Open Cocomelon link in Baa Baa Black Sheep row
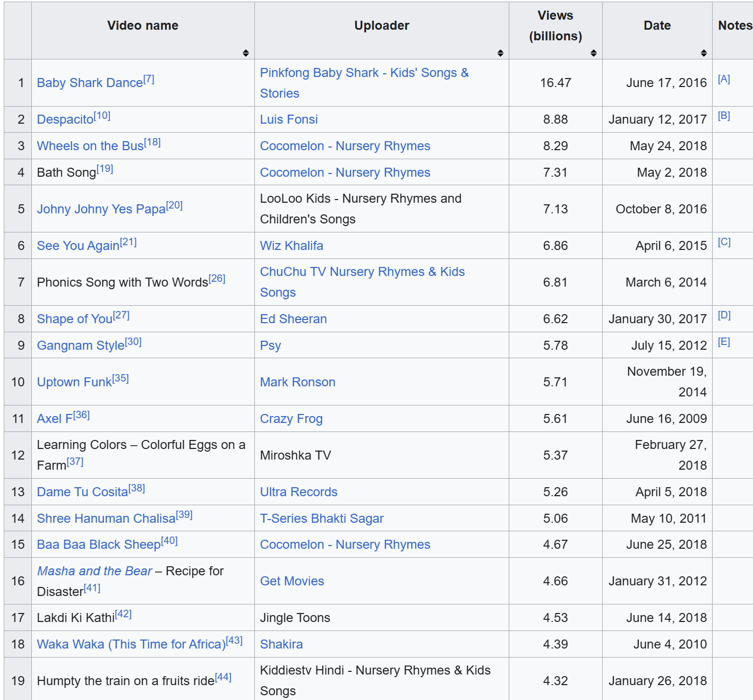753x700 pixels. (x=345, y=545)
